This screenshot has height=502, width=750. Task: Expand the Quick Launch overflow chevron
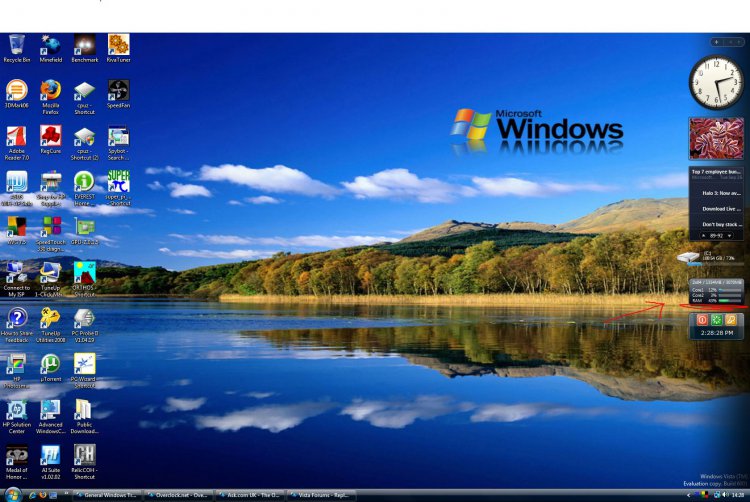66,494
